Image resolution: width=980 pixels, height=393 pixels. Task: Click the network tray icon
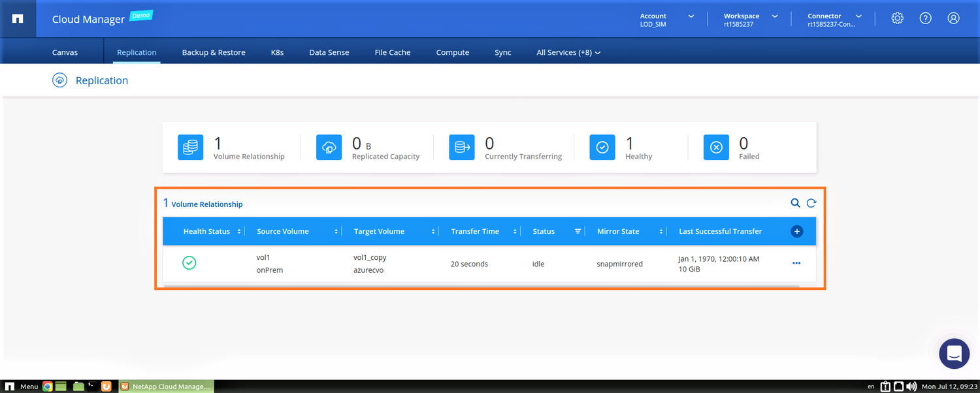coord(898,386)
